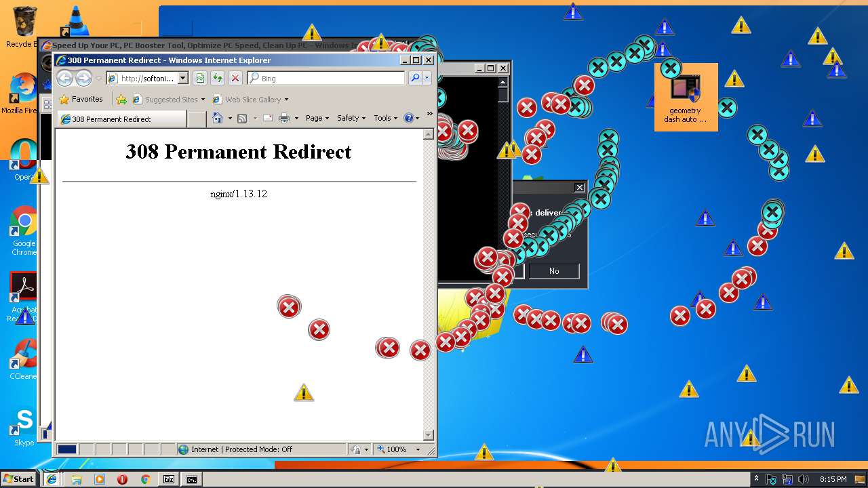
Task: Open the Help question mark menu
Action: pos(411,118)
